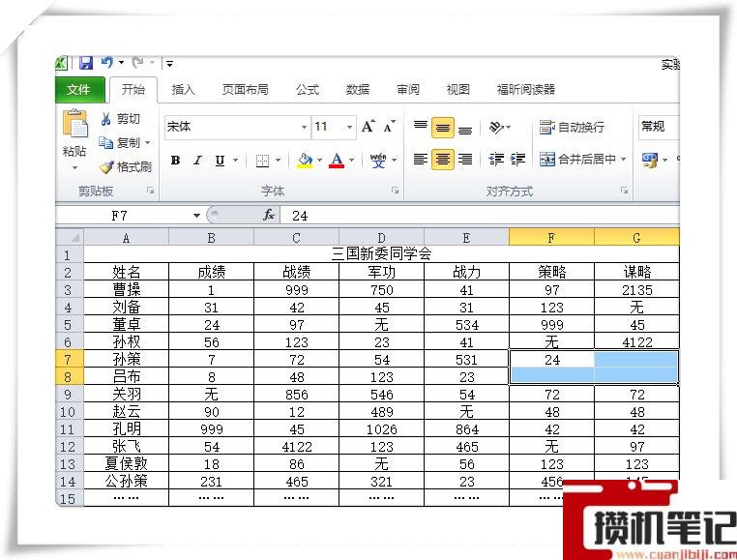Click the align text right icon
737x560 pixels.
[465, 160]
